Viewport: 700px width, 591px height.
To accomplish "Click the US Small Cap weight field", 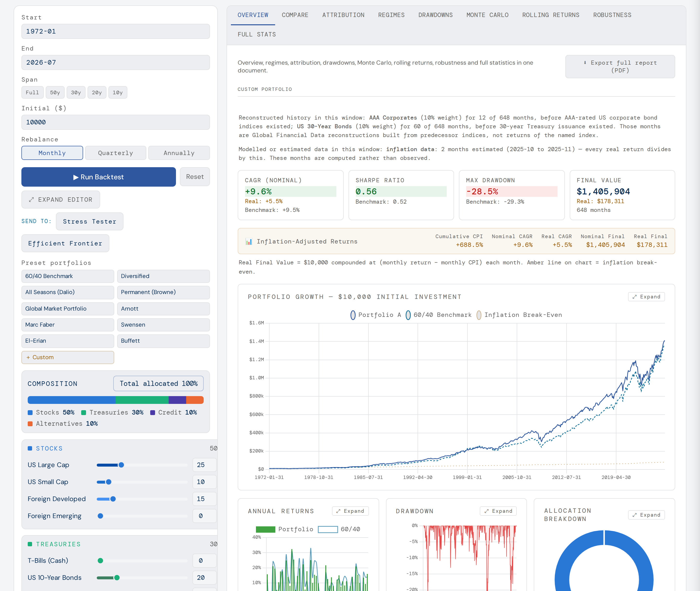I will [x=205, y=482].
